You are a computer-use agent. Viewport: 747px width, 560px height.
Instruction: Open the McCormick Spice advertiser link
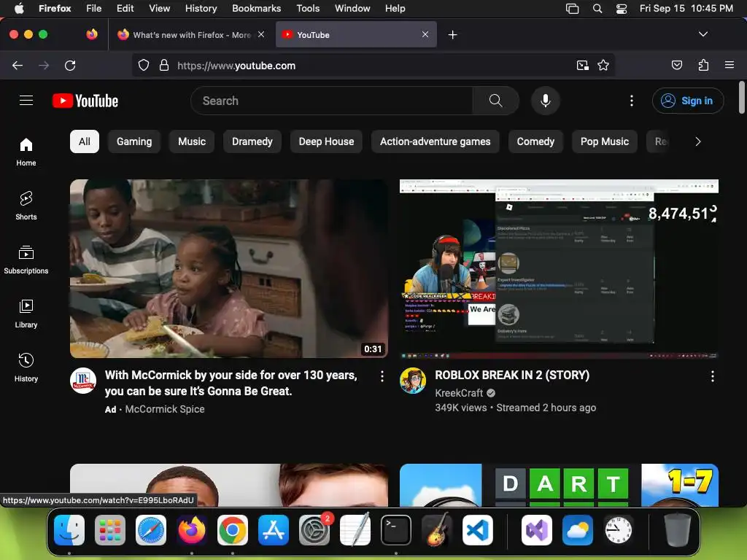(165, 409)
